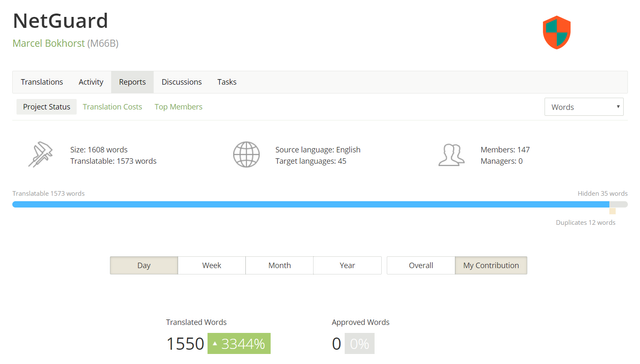Expand the Words unit dropdown
This screenshot has width=640, height=364.
[x=584, y=107]
